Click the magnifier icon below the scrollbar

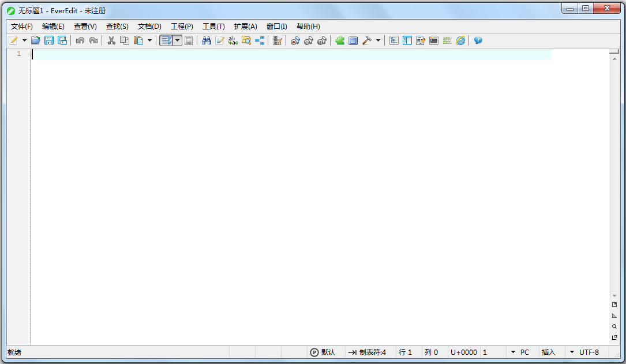pos(614,327)
